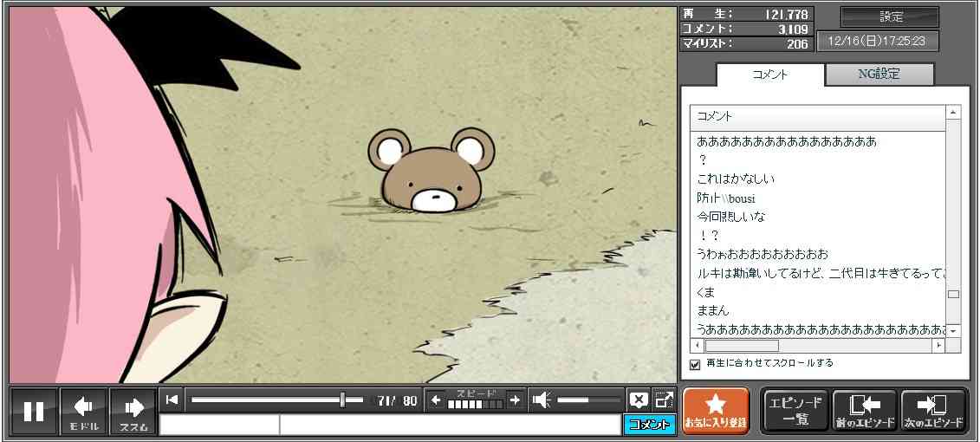Screen dimensions: 980x442
Task: Select the コメント tab
Action: click(x=770, y=75)
